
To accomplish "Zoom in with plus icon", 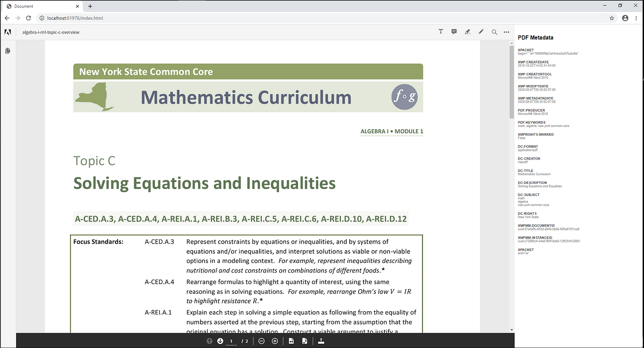I will pyautogui.click(x=275, y=341).
